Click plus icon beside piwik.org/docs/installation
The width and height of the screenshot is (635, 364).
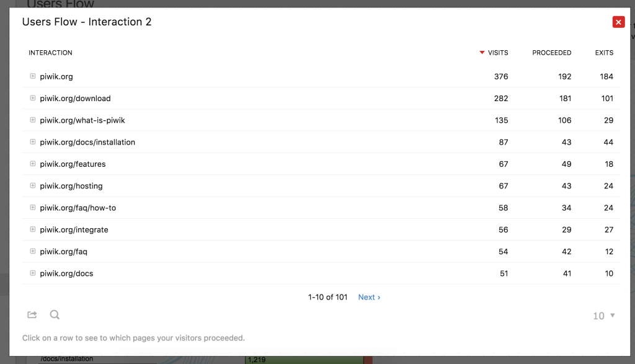[33, 142]
